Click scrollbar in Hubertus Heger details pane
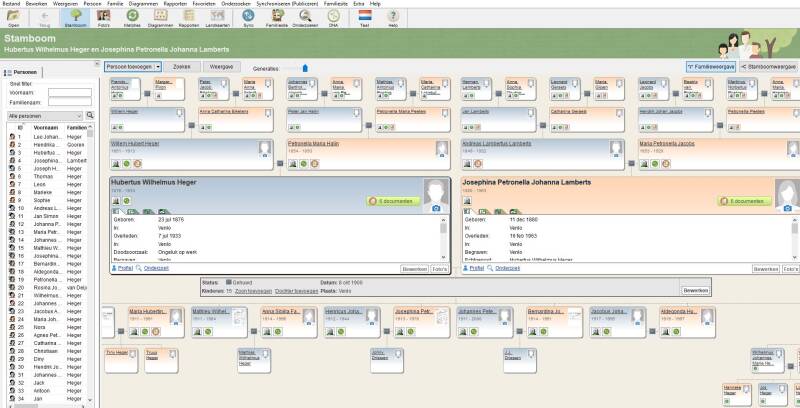Image resolution: width=800 pixels, height=408 pixels. [443, 238]
